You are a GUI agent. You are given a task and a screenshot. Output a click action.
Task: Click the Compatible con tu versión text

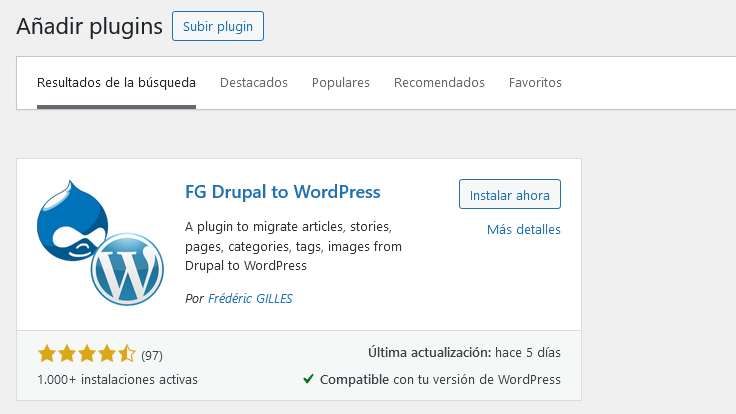coord(440,379)
